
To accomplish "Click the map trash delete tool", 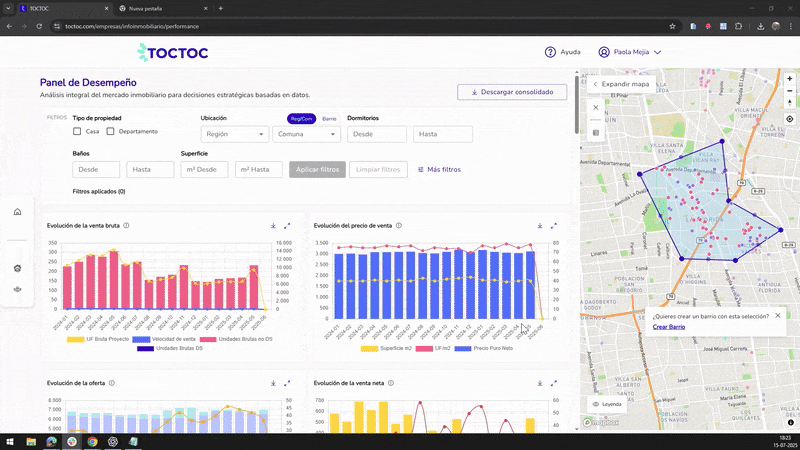I will pyautogui.click(x=595, y=133).
